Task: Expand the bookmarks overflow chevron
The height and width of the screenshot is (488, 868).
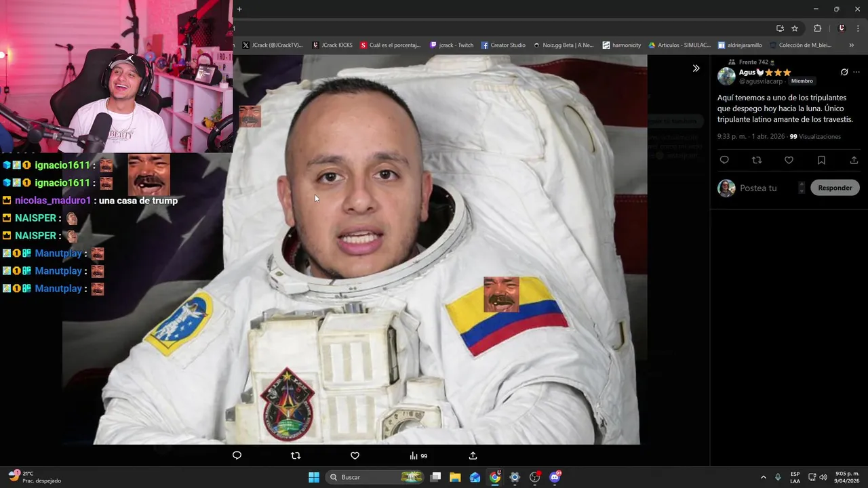Action: coord(851,45)
